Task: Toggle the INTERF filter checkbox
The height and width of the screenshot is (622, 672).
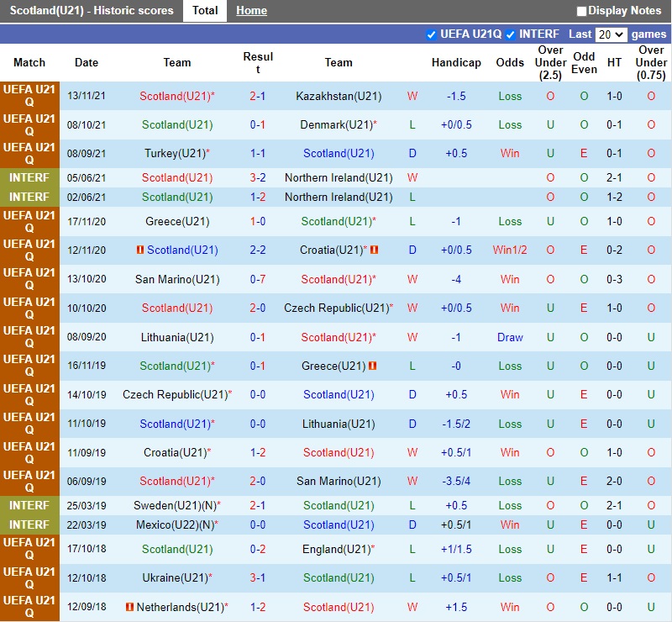Action: 510,34
